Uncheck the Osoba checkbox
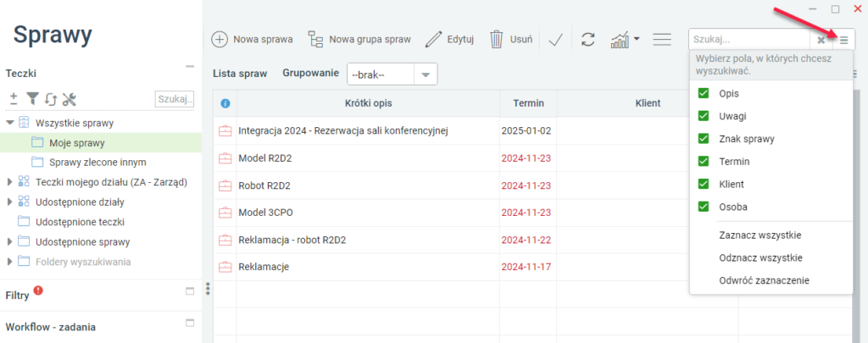Screen dimensions: 868x343 [704, 207]
